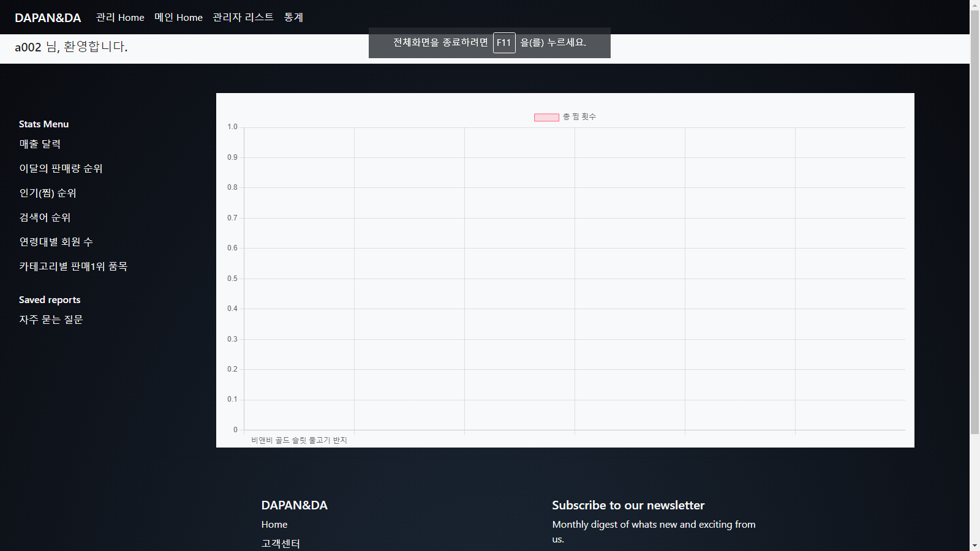
Task: Open the 메인 Home menu item
Action: [178, 18]
